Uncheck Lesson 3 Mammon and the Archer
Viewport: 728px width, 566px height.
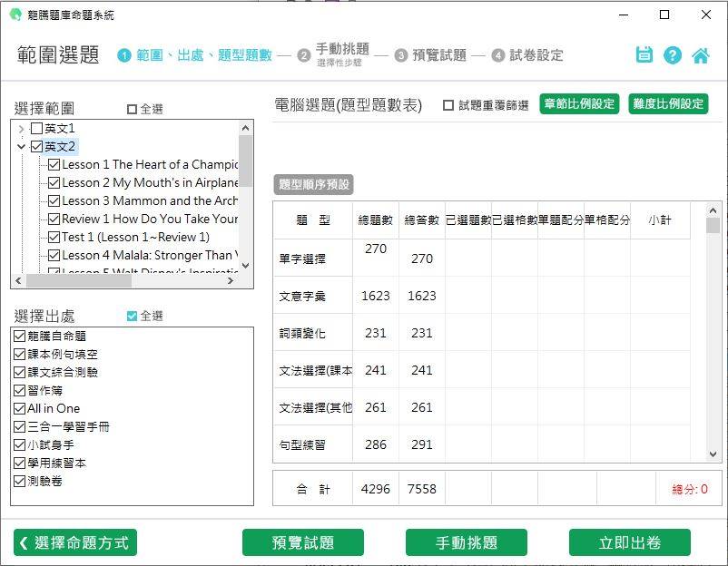(54, 200)
